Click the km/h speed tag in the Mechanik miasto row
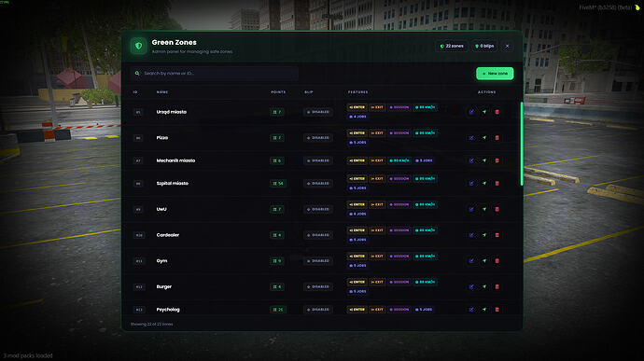Image resolution: width=644 pixels, height=361 pixels. [x=399, y=160]
